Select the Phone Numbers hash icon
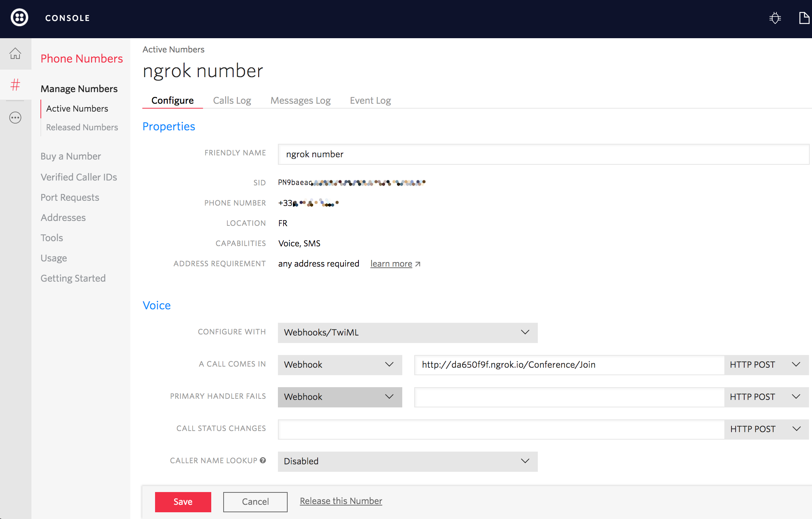812x519 pixels. [x=15, y=85]
